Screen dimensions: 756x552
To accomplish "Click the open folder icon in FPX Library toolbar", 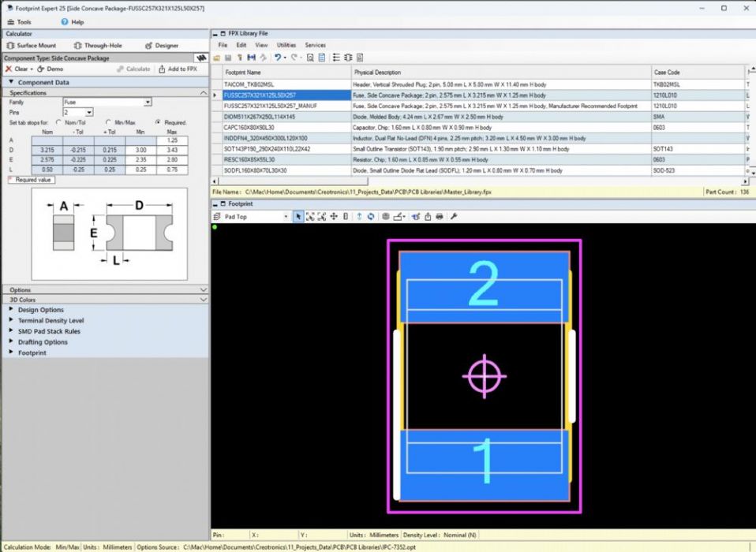I will pos(219,58).
